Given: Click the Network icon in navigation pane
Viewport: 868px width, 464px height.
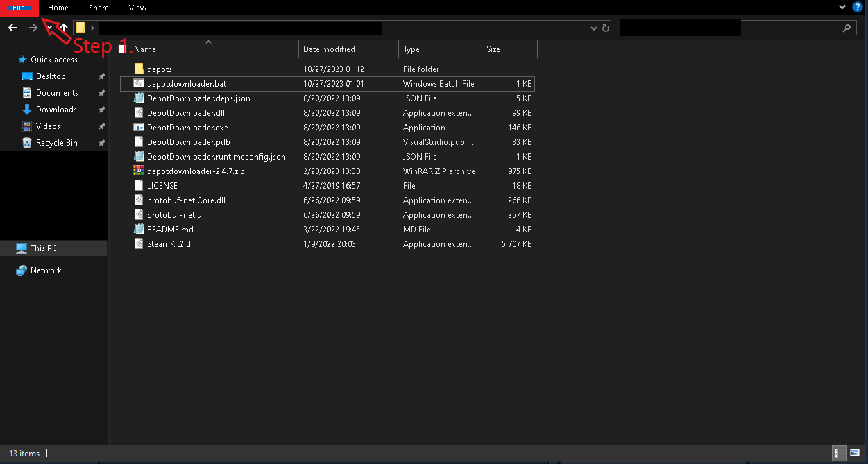Looking at the screenshot, I should click(22, 270).
